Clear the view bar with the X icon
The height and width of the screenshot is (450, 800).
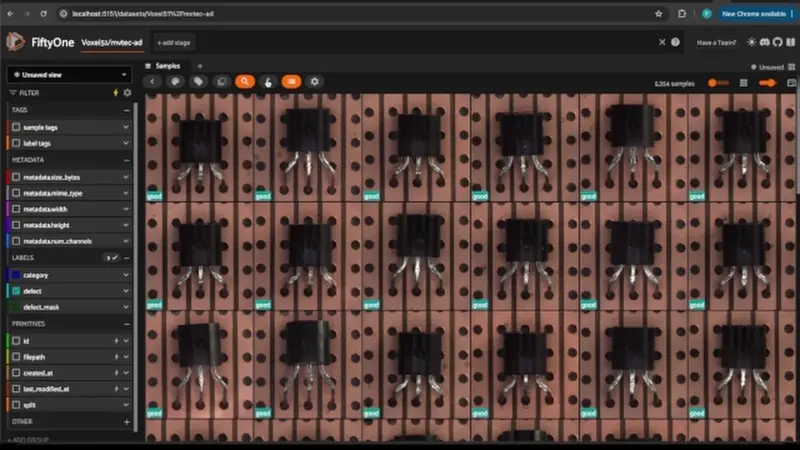[x=662, y=42]
